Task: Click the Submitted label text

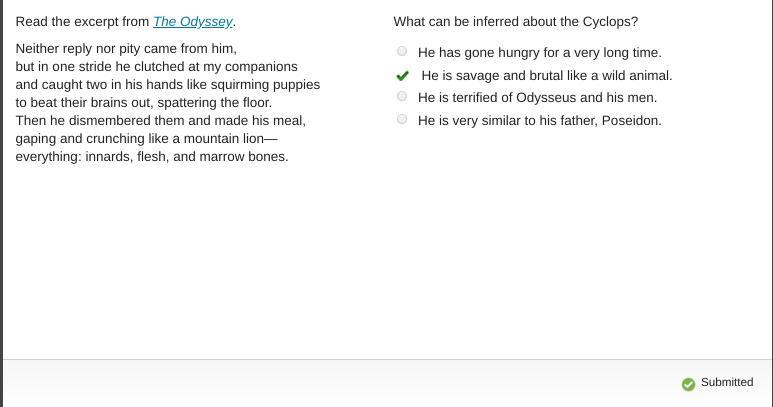Action: tap(726, 382)
